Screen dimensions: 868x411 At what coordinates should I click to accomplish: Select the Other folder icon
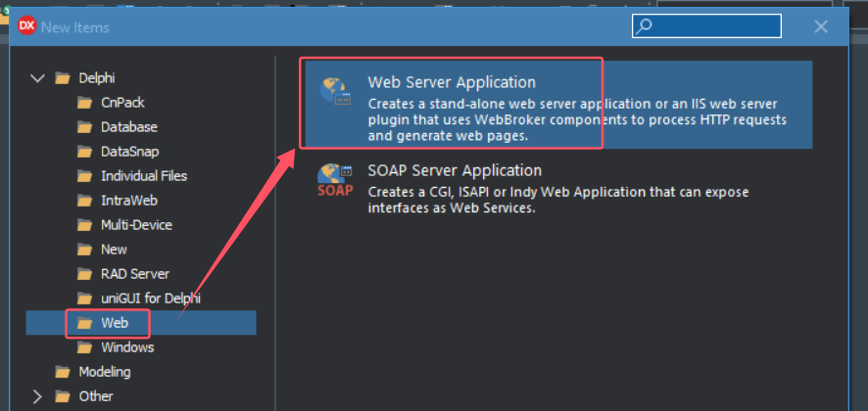[63, 396]
